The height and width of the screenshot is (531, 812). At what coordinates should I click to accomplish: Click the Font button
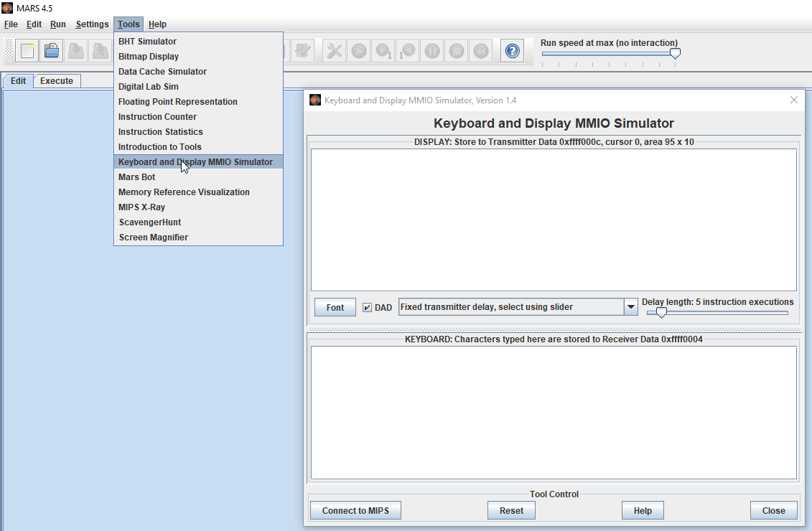pos(335,307)
